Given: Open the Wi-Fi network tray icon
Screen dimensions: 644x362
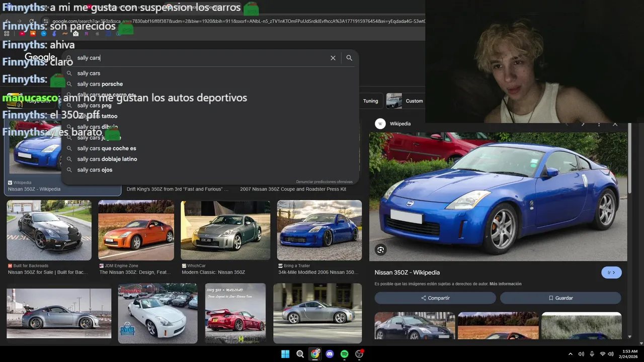Looking at the screenshot, I should tap(602, 354).
